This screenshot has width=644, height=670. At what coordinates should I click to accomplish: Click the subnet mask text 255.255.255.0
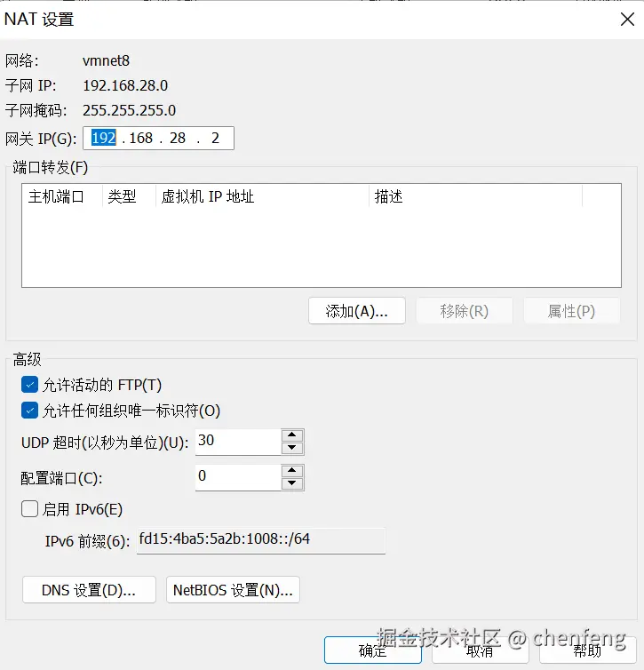[x=129, y=110]
